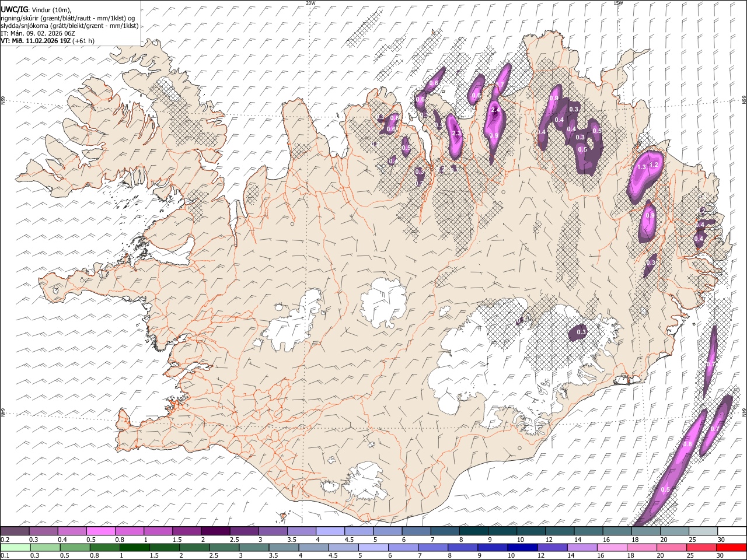Image resolution: width=747 pixels, height=560 pixels.
Task: Click the '1.2' precipitation value on the map
Action: tap(654, 165)
